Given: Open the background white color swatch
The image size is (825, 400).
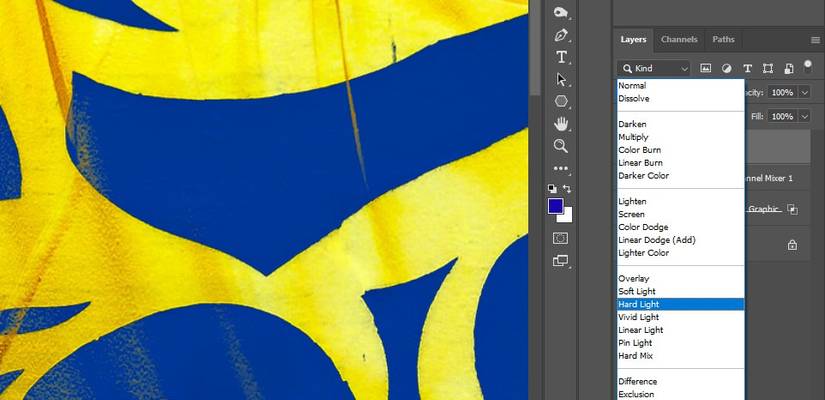Looking at the screenshot, I should coord(568,217).
